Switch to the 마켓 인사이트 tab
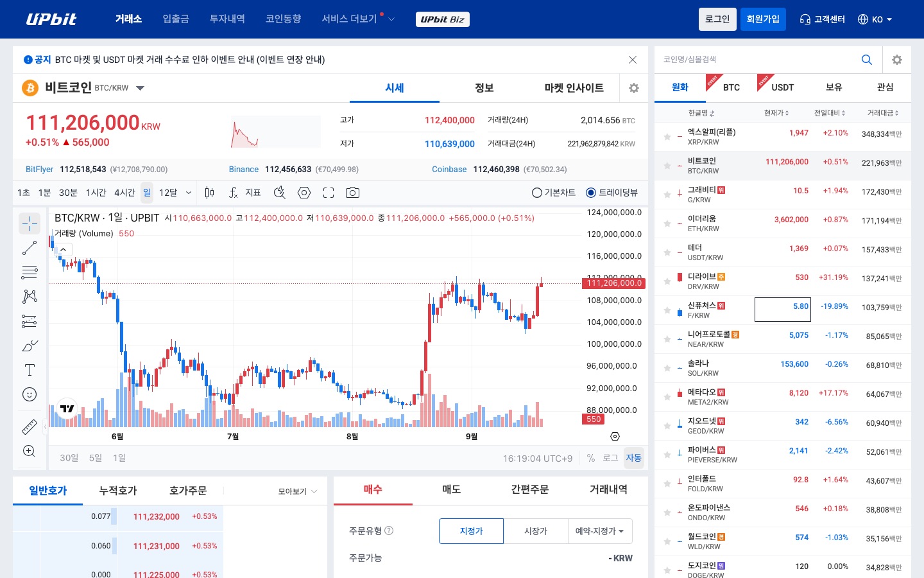This screenshot has width=924, height=578. [574, 88]
